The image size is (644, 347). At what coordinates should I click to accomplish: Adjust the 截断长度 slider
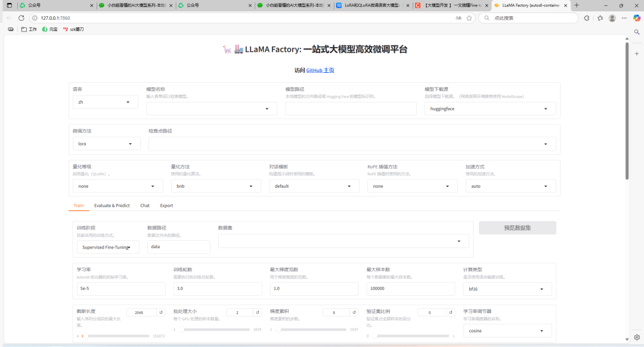[x=116, y=336]
